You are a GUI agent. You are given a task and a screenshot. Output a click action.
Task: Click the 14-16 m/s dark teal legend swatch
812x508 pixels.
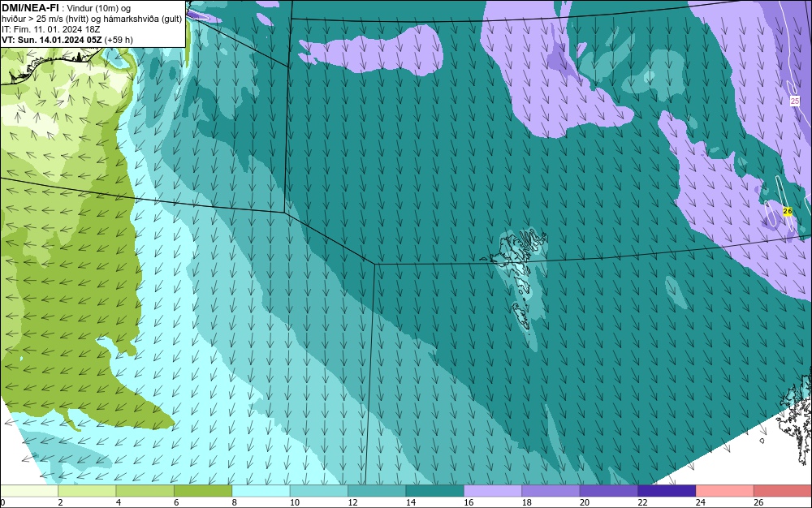pyautogui.click(x=435, y=491)
